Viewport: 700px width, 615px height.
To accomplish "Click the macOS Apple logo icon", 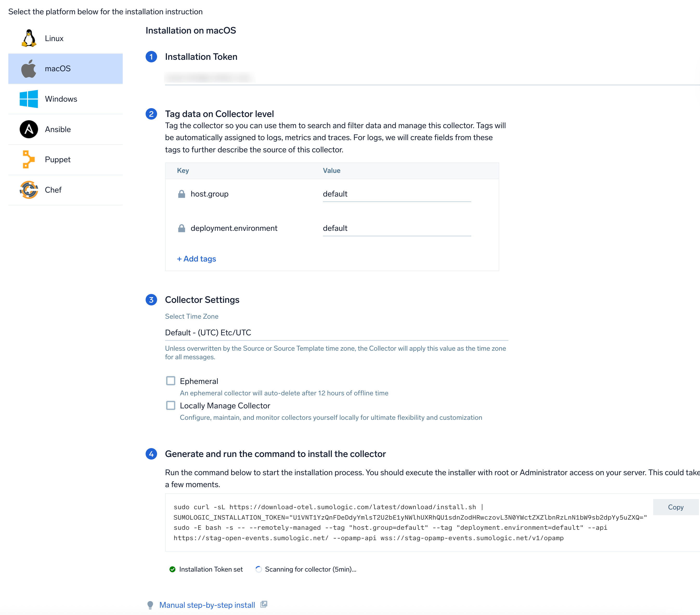I will (x=29, y=68).
